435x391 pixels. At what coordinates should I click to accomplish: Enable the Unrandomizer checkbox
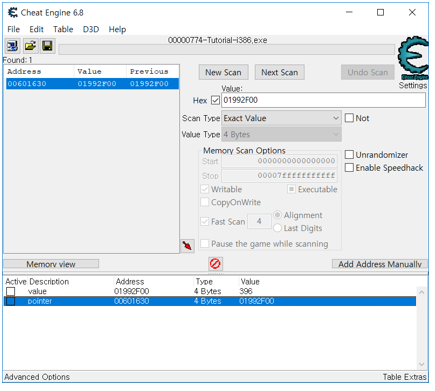click(349, 155)
